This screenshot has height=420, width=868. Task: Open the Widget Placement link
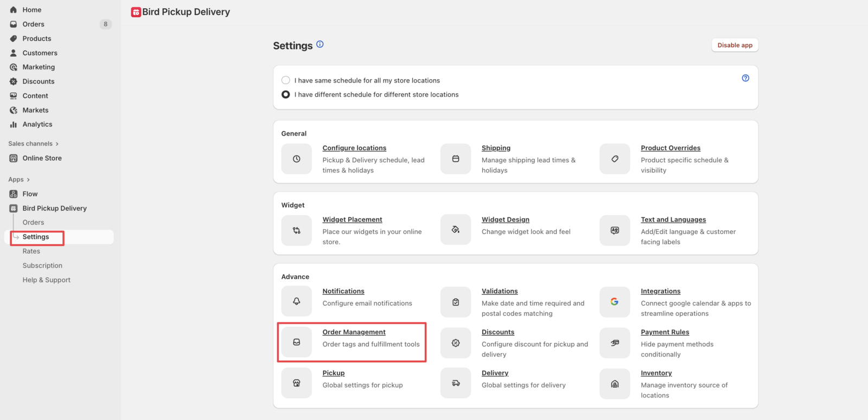point(352,220)
